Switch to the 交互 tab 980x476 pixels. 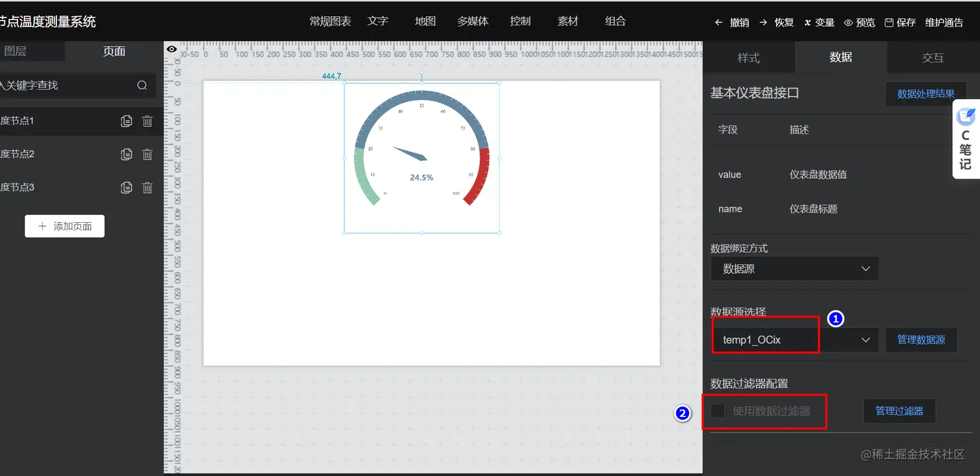pyautogui.click(x=933, y=58)
